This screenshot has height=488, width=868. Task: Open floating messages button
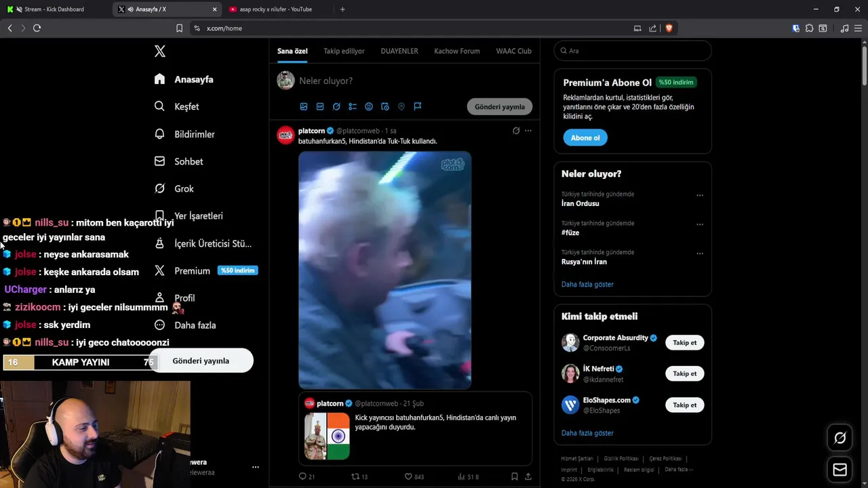click(x=840, y=470)
